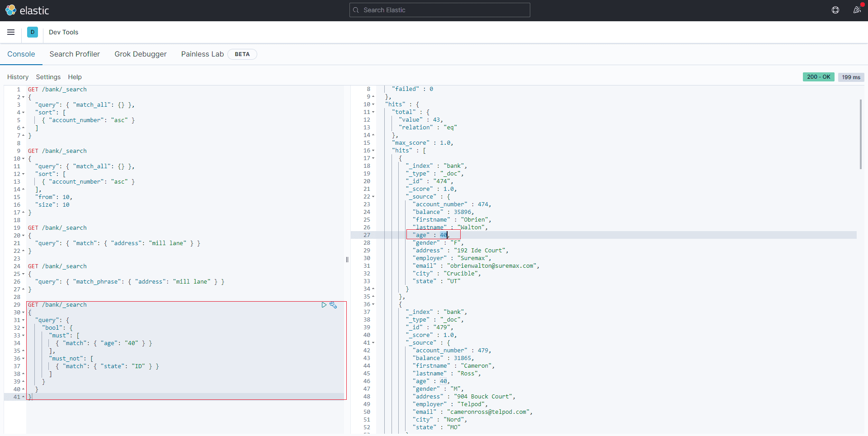Viewport: 868px width, 436px height.
Task: Open the help menu icon
Action: [835, 10]
